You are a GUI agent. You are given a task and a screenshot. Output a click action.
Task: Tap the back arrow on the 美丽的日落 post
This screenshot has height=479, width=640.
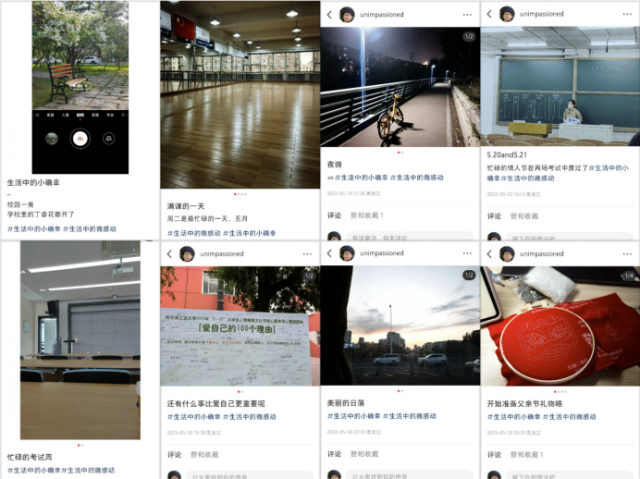click(330, 253)
